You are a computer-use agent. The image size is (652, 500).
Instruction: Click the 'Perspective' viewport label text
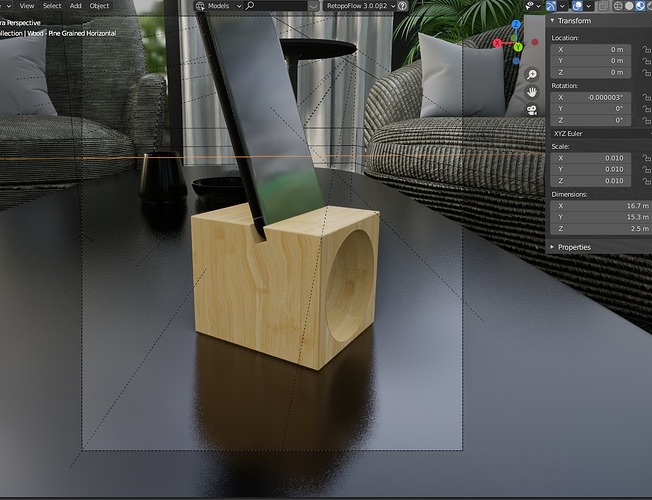click(x=24, y=23)
